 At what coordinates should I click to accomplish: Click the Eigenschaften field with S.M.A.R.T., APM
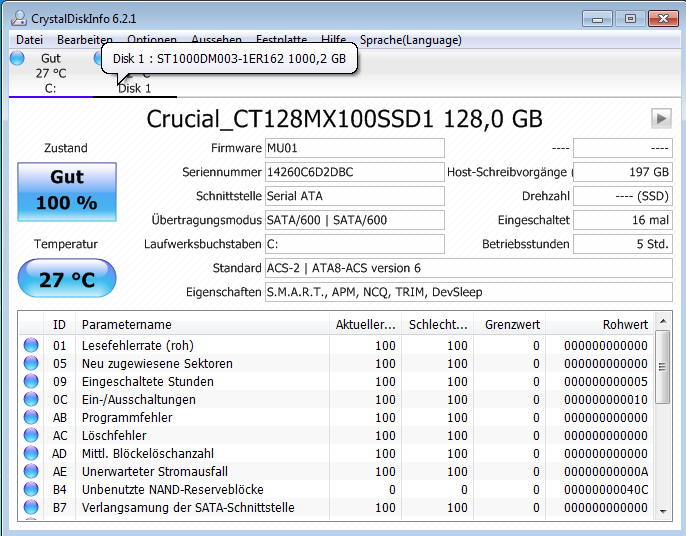click(469, 292)
